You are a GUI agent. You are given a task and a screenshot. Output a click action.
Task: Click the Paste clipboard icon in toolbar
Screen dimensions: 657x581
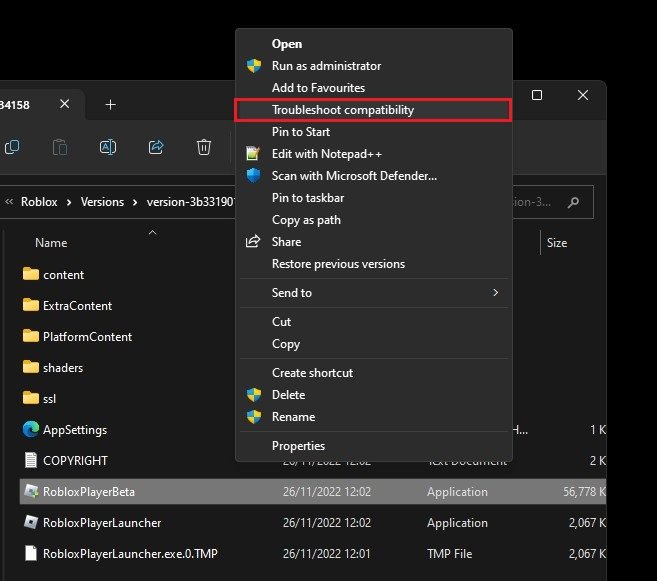click(59, 147)
